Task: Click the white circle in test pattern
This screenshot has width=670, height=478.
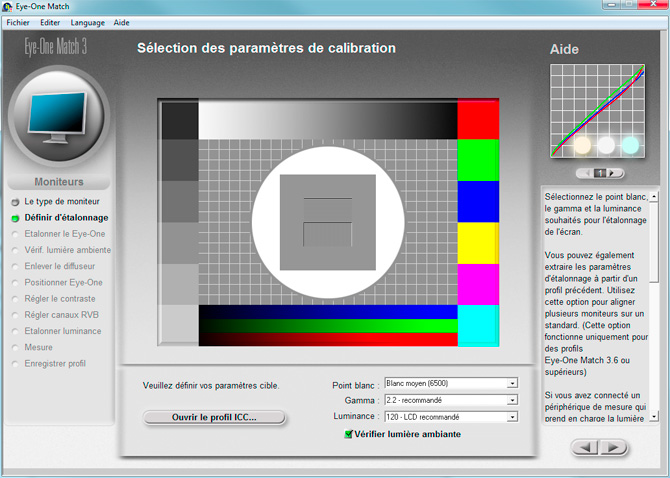Action: (328, 222)
